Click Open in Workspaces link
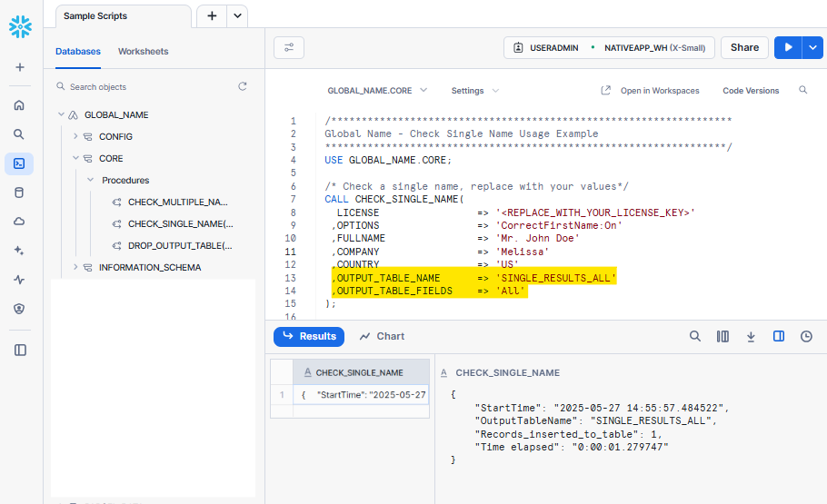The image size is (827, 504). [660, 91]
